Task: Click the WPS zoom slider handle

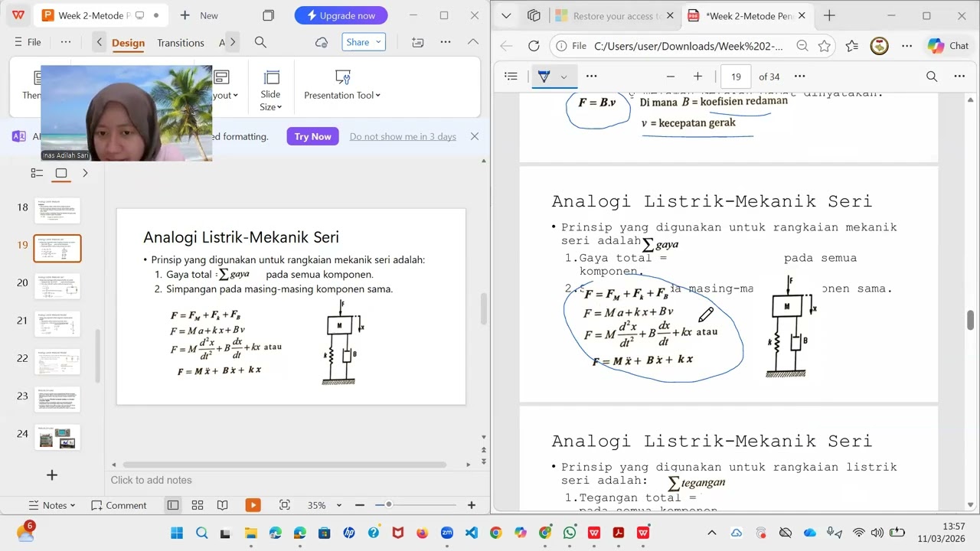Action: click(389, 504)
